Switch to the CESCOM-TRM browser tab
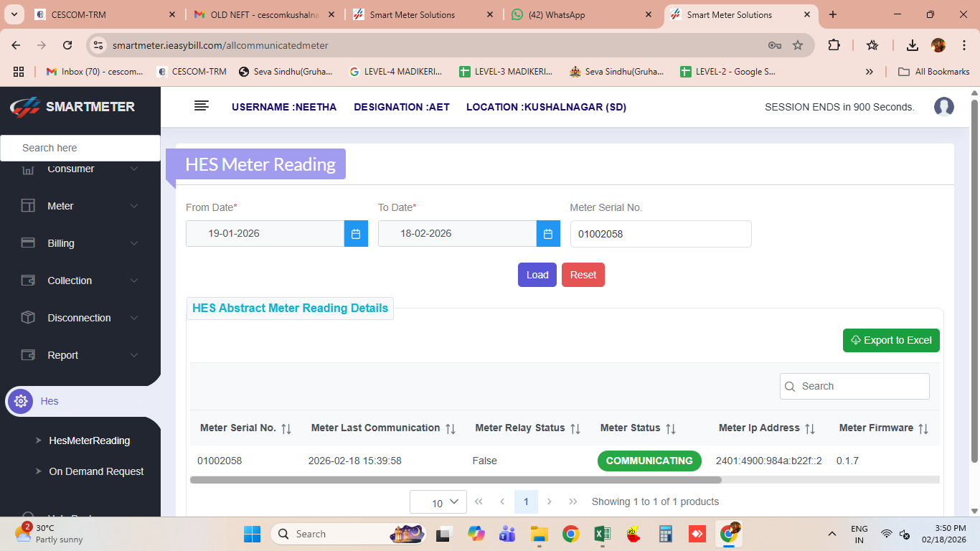The height and width of the screenshot is (551, 980). (x=105, y=14)
